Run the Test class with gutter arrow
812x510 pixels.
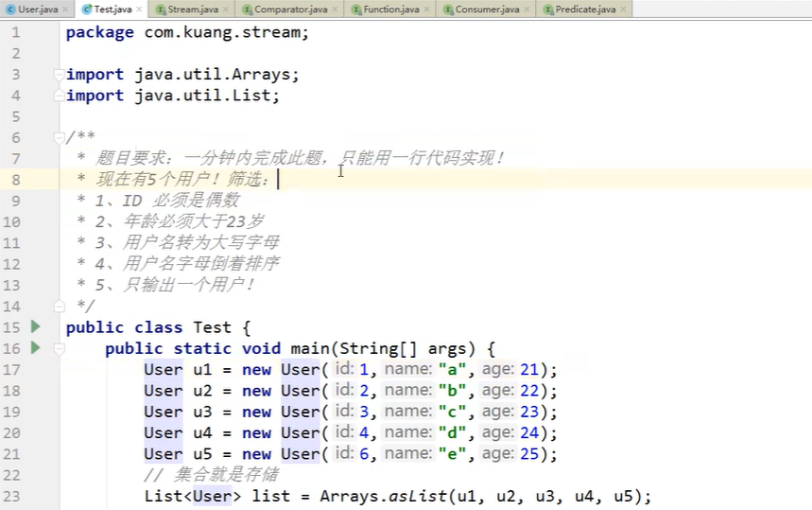pos(36,326)
